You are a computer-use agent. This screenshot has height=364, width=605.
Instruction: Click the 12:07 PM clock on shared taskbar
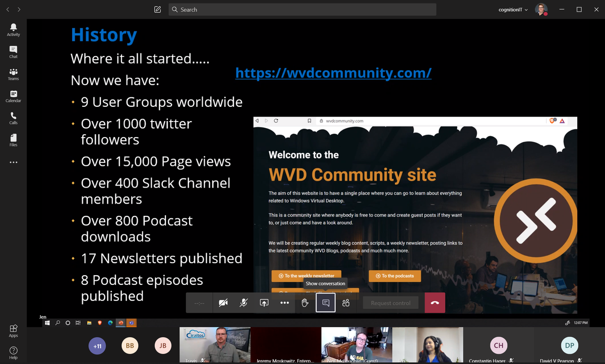[x=580, y=323]
